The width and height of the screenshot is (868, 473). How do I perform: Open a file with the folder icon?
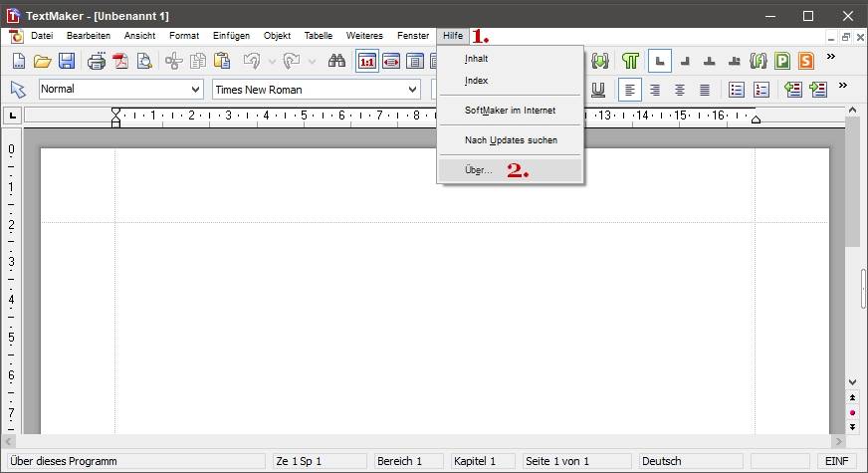point(42,61)
